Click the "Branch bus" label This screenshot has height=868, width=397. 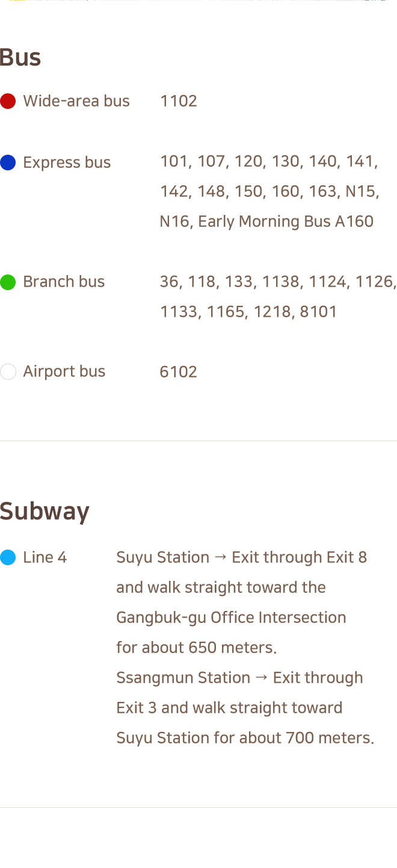tap(64, 282)
